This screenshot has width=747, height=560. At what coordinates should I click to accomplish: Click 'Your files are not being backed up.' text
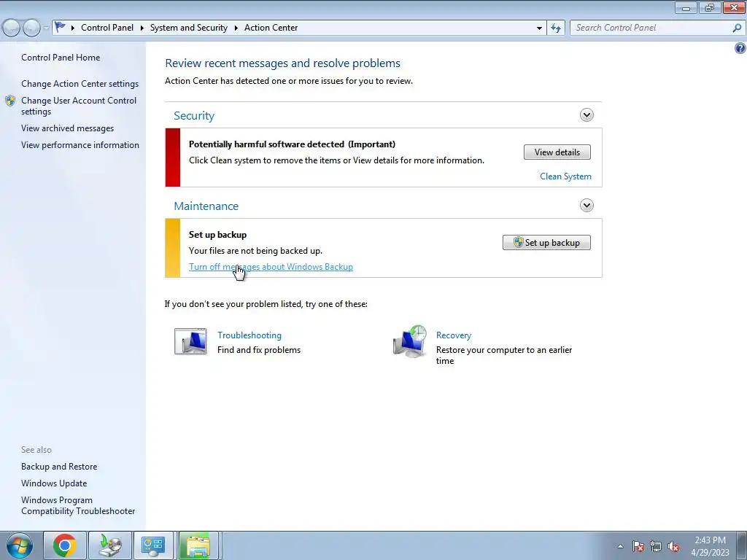(255, 251)
